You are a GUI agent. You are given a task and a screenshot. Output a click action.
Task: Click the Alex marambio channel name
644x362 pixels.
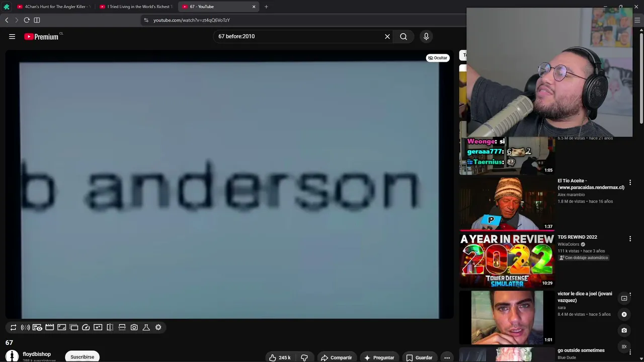571,195
